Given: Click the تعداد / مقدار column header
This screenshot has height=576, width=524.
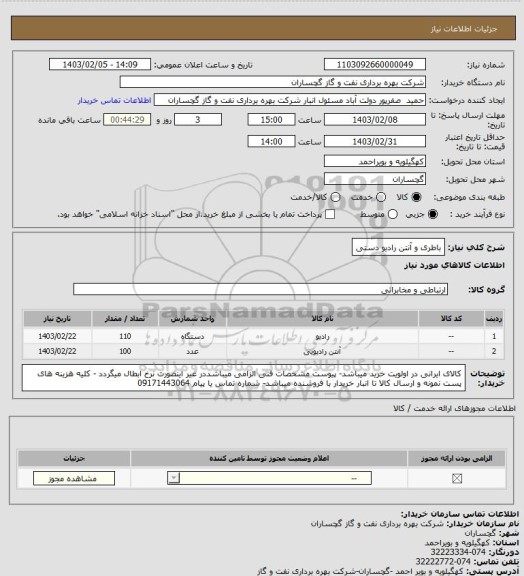Looking at the screenshot, I should point(125,318).
